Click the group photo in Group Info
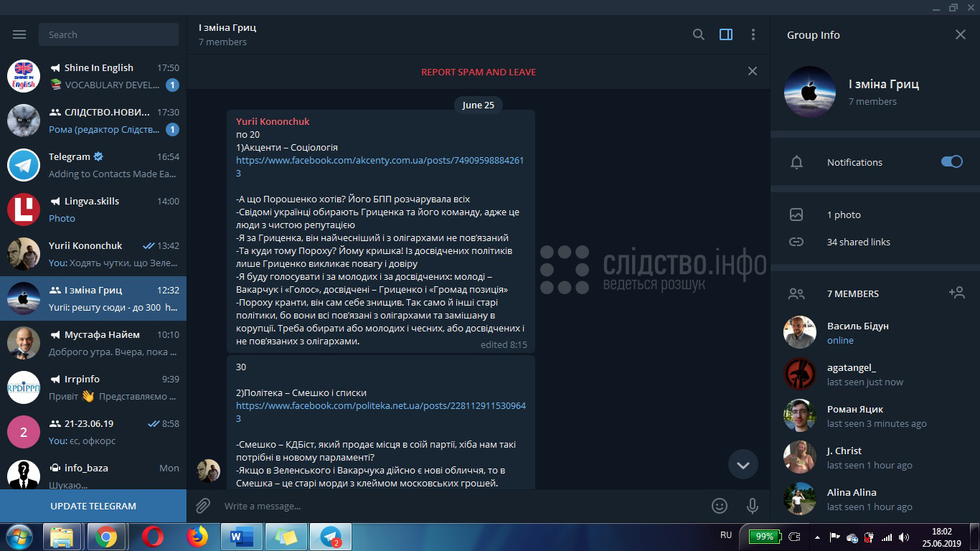 point(810,92)
